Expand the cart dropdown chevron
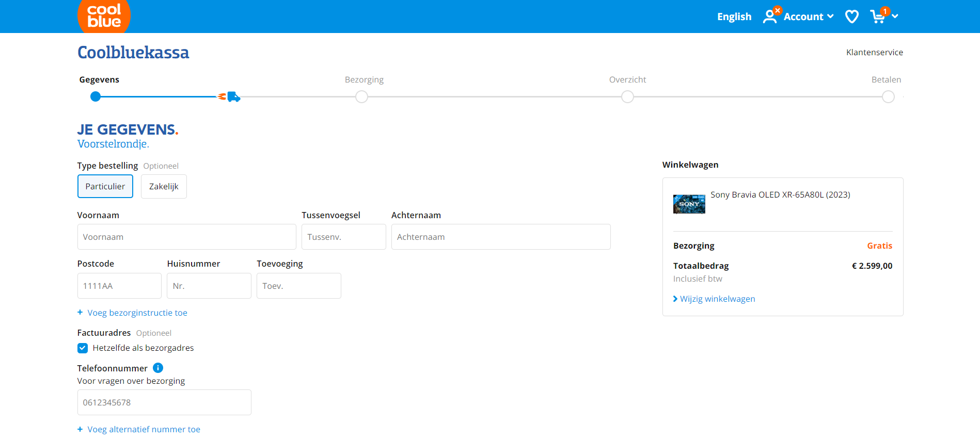 click(x=895, y=17)
